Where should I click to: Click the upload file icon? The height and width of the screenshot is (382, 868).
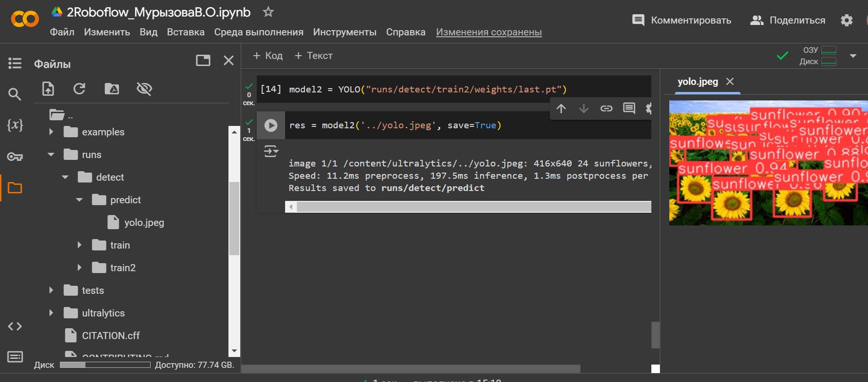(48, 89)
